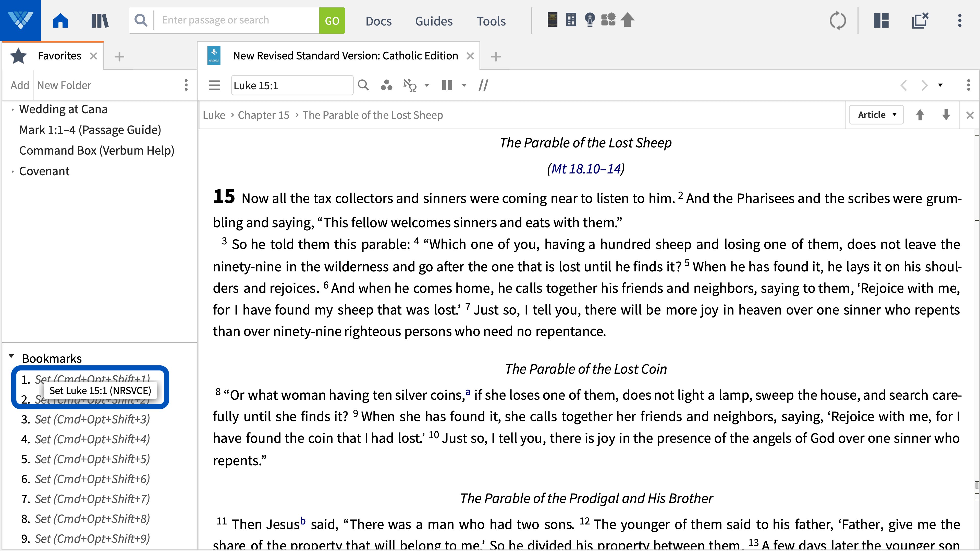Open the Layouts icon

(x=881, y=20)
